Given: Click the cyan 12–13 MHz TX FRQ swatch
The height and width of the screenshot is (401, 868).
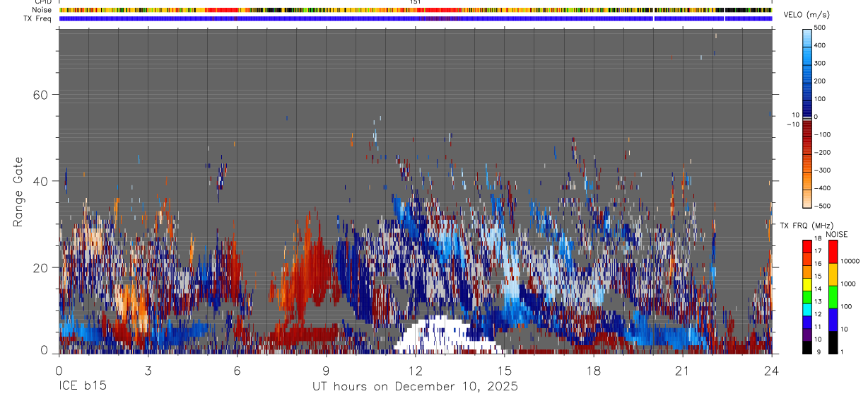Looking at the screenshot, I should (x=807, y=309).
